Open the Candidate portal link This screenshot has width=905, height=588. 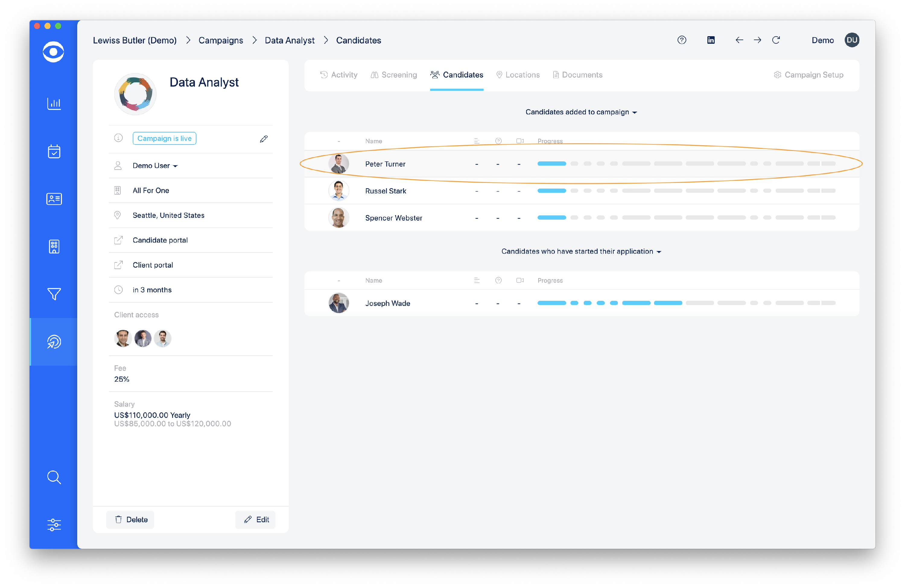coord(160,240)
